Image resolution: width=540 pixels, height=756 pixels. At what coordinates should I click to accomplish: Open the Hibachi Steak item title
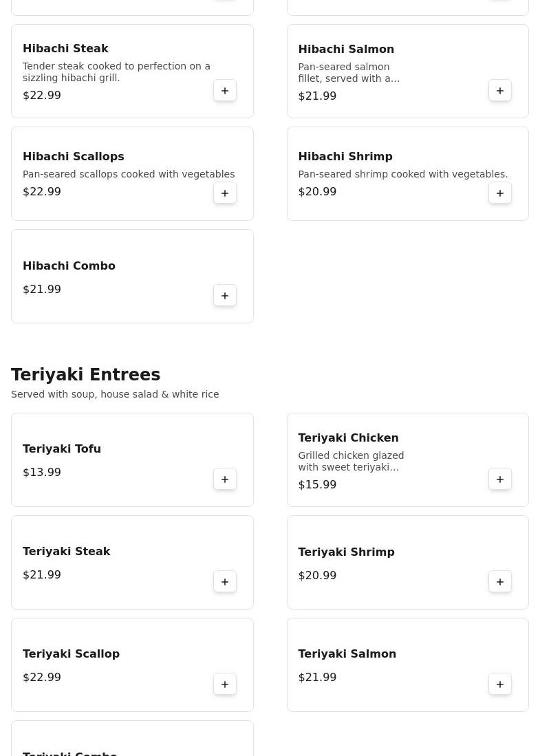coord(65,49)
